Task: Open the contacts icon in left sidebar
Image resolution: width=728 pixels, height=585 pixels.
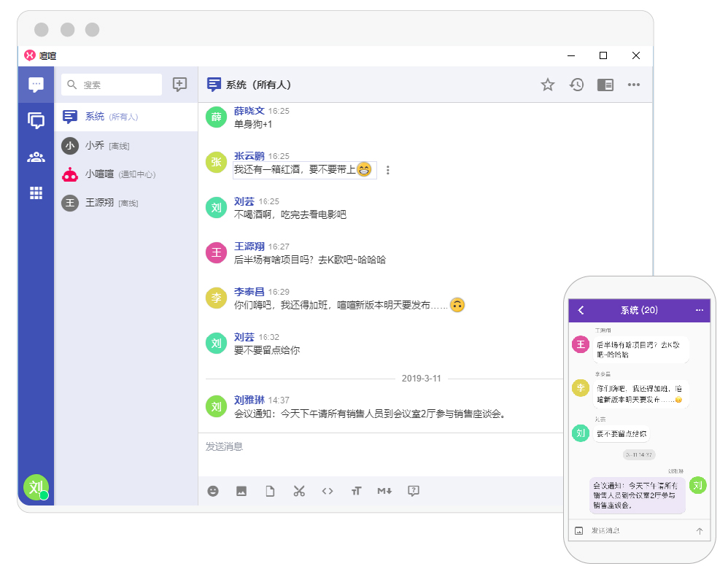Action: (x=36, y=157)
